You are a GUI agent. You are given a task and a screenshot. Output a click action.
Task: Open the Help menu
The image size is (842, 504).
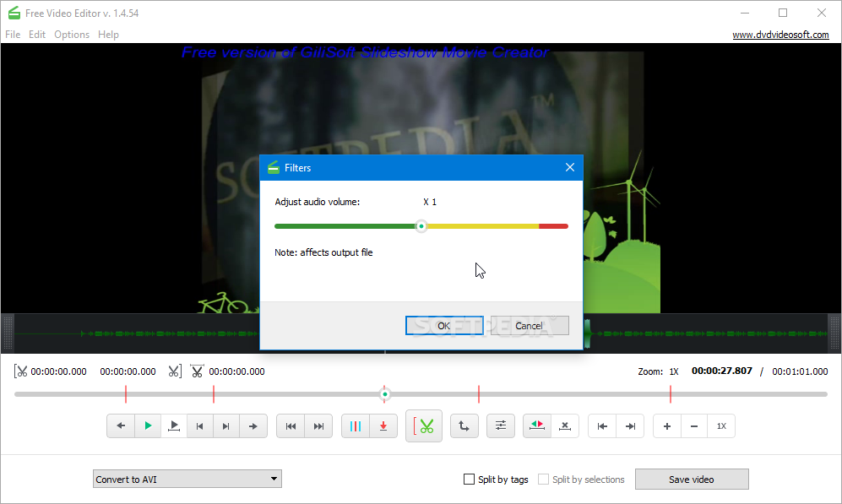click(108, 35)
